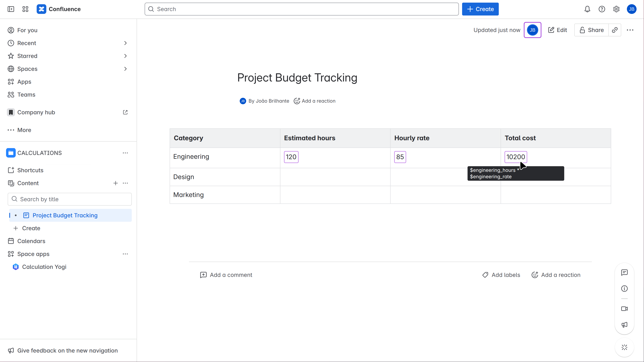The height and width of the screenshot is (362, 644).
Task: Copy page link with the chain icon
Action: [615, 30]
